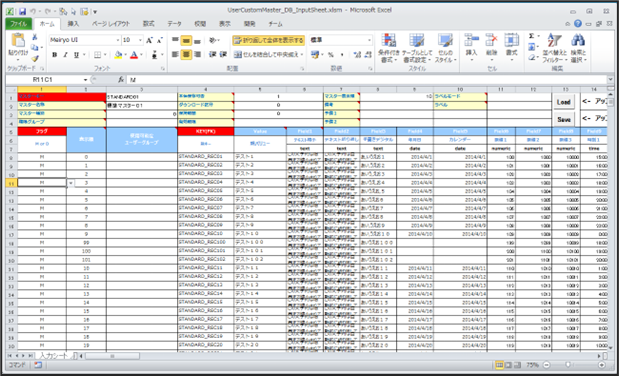
Task: Click the Paste clipboard icon
Action: [x=18, y=40]
